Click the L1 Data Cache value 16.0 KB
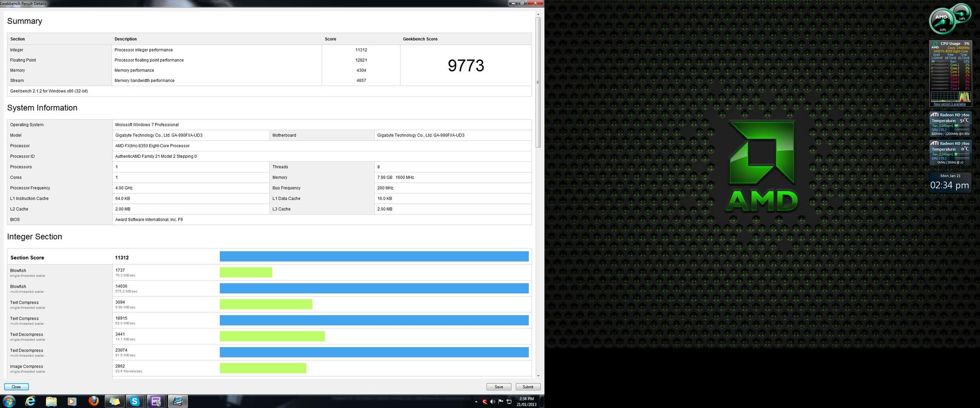 (x=384, y=199)
